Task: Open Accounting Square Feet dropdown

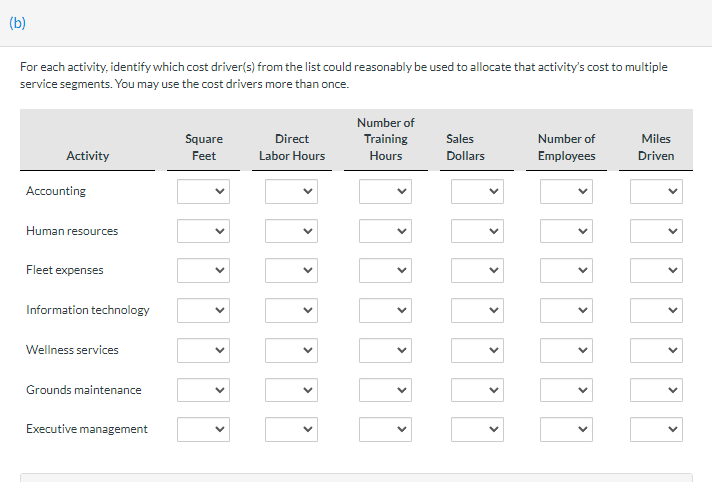Action: coord(203,191)
